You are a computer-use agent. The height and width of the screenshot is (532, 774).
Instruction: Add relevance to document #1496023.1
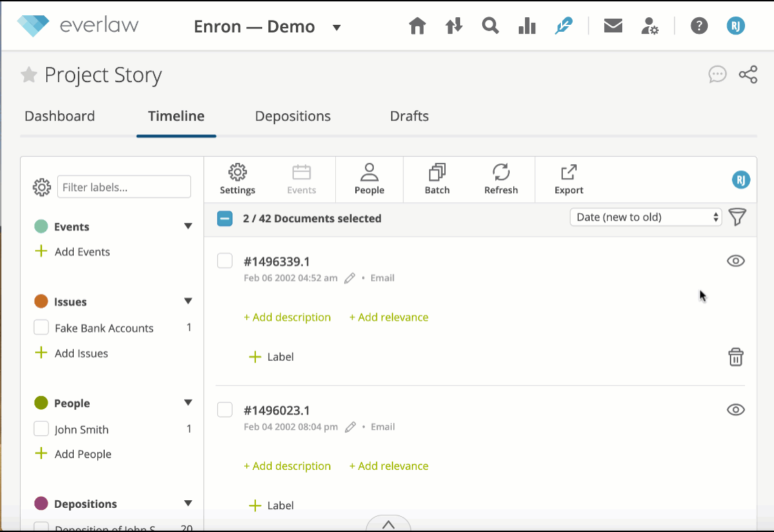(x=389, y=466)
